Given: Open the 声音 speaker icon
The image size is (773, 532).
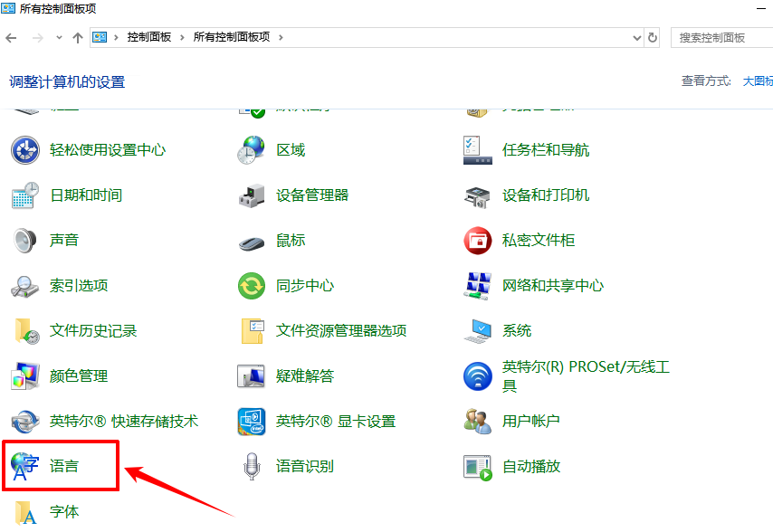Looking at the screenshot, I should (25, 241).
